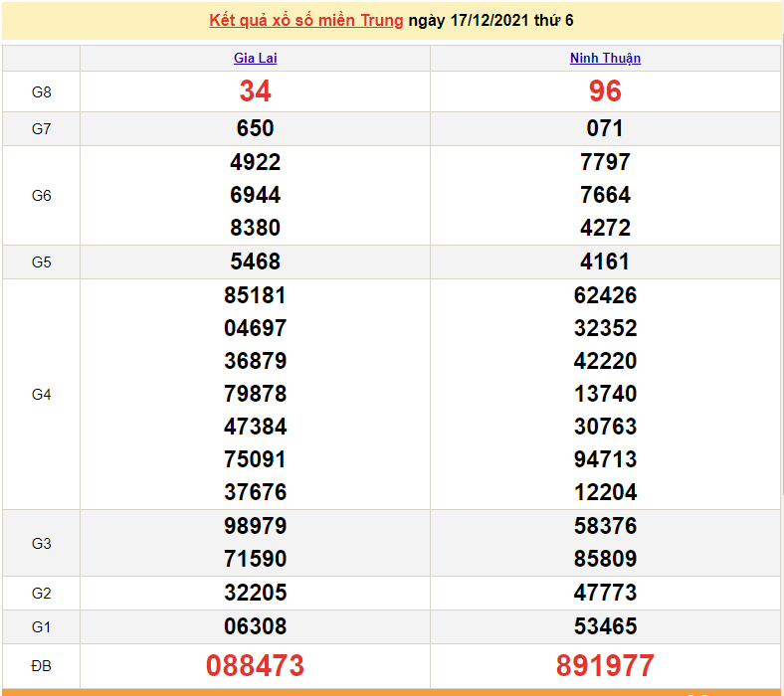Viewport: 784px width, 696px height.
Task: Select the G6 row label
Action: pos(41,196)
